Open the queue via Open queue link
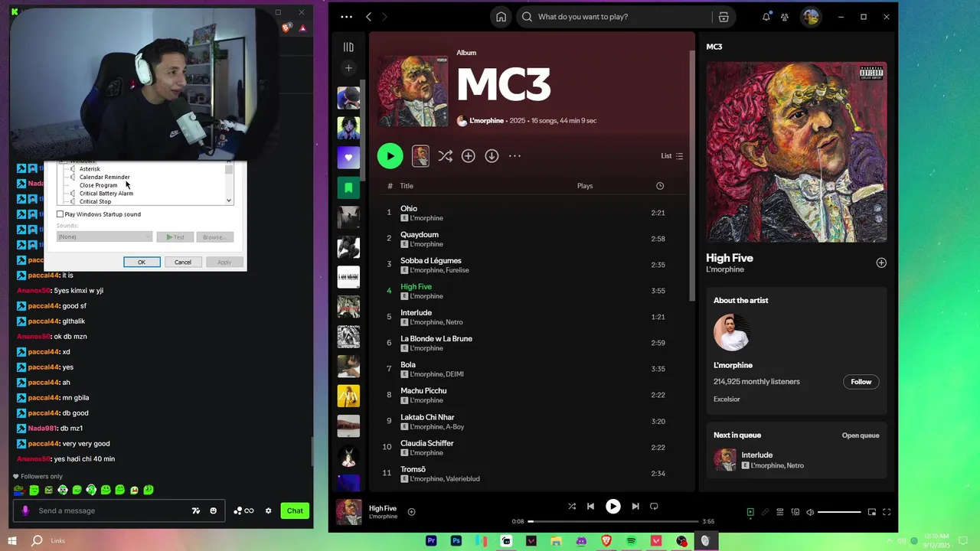Viewport: 980px width, 551px height. coord(861,435)
